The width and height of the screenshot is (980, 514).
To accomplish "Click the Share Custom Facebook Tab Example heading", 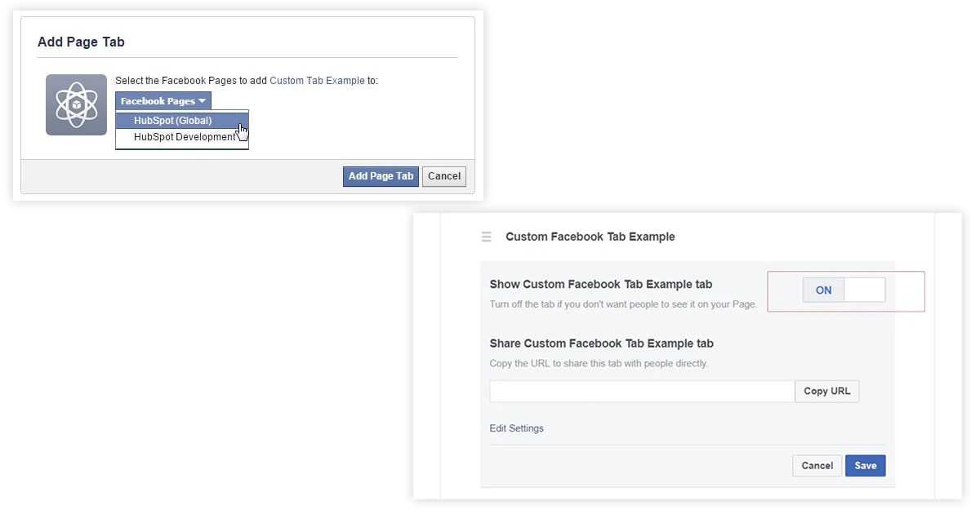I will 602,343.
